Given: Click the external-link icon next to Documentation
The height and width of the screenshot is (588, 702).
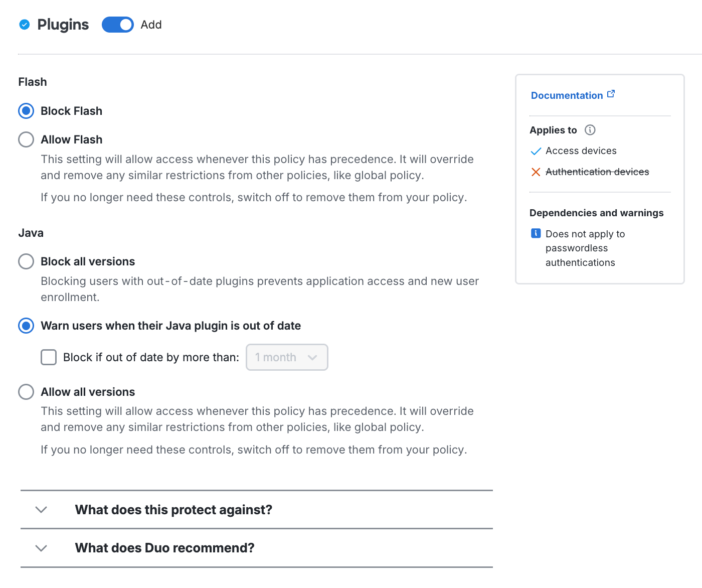Looking at the screenshot, I should pyautogui.click(x=611, y=93).
